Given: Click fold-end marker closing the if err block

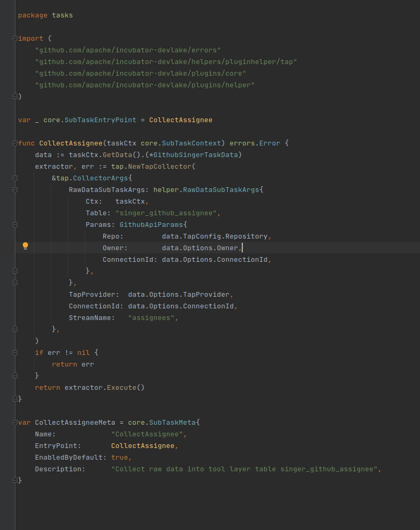Looking at the screenshot, I should coord(15,376).
